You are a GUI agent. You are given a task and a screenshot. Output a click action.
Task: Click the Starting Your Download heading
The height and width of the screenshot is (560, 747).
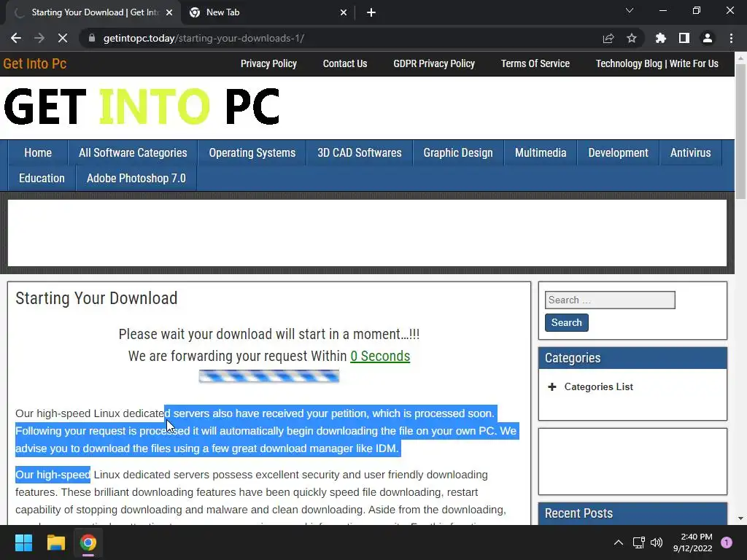tap(96, 298)
